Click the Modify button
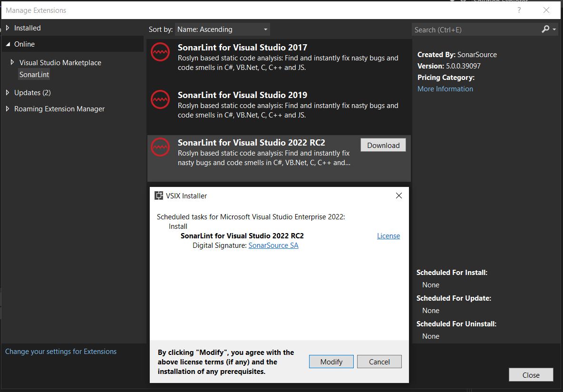The height and width of the screenshot is (392, 563). [331, 362]
